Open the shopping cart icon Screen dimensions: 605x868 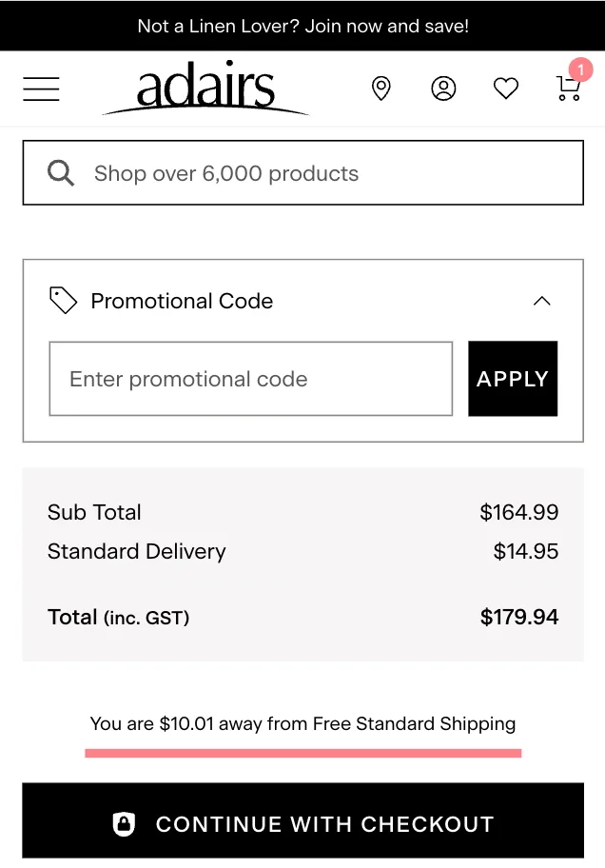pyautogui.click(x=568, y=88)
